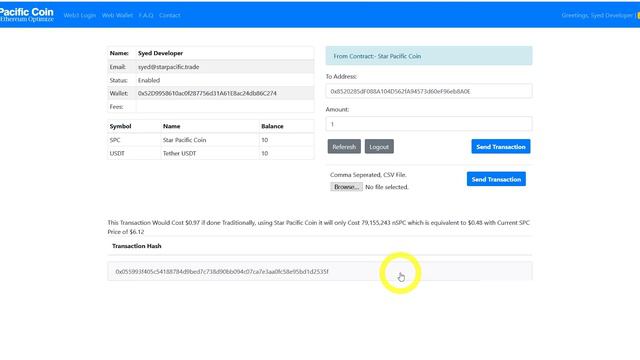Click the email syed@starpacific.trade
This screenshot has width=640, height=360.
(x=169, y=67)
